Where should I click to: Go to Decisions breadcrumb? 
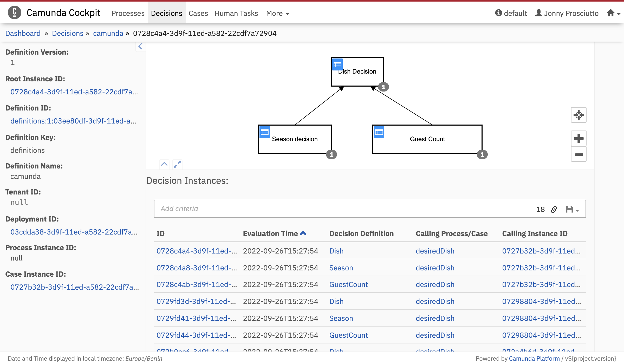tap(68, 33)
